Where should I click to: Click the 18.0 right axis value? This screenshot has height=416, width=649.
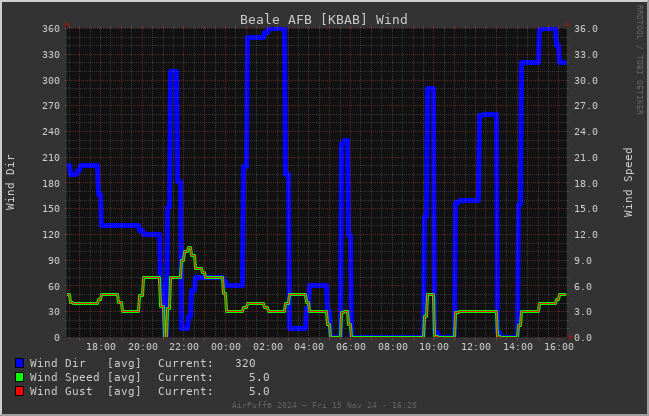point(586,183)
